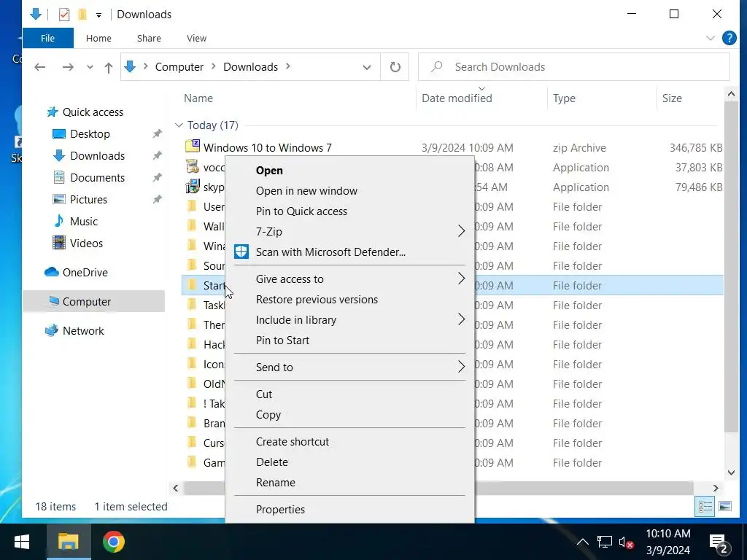
Task: Expand the Give access to submenu
Action: coord(349,279)
